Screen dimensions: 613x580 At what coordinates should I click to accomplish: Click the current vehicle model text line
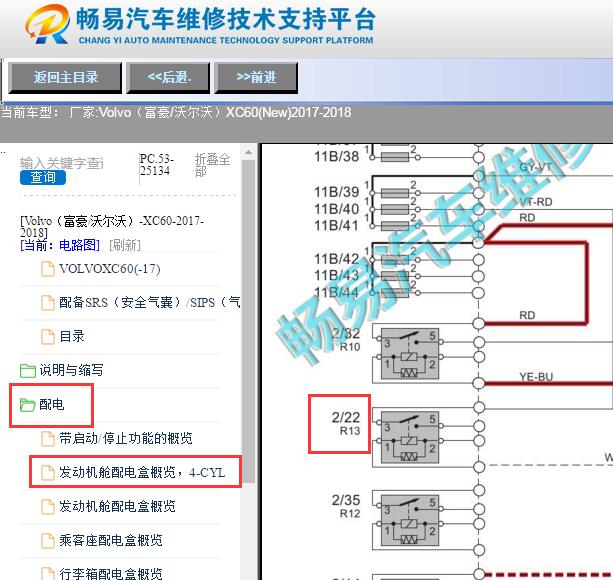pyautogui.click(x=176, y=113)
